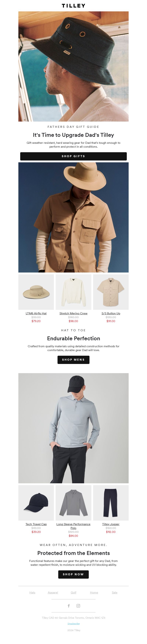Click the Unsubscribe link
This screenshot has width=147, height=644.
click(x=73, y=623)
